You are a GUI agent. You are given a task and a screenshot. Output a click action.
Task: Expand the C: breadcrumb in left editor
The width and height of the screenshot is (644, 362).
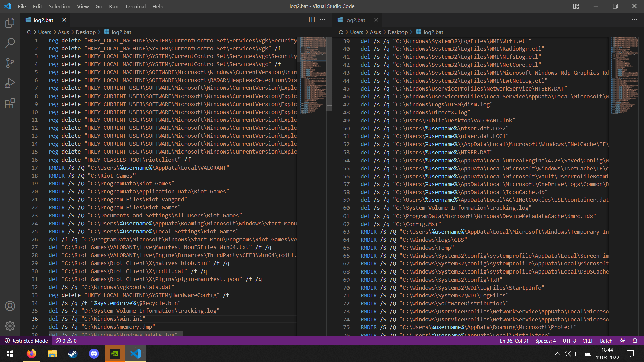[x=29, y=32]
